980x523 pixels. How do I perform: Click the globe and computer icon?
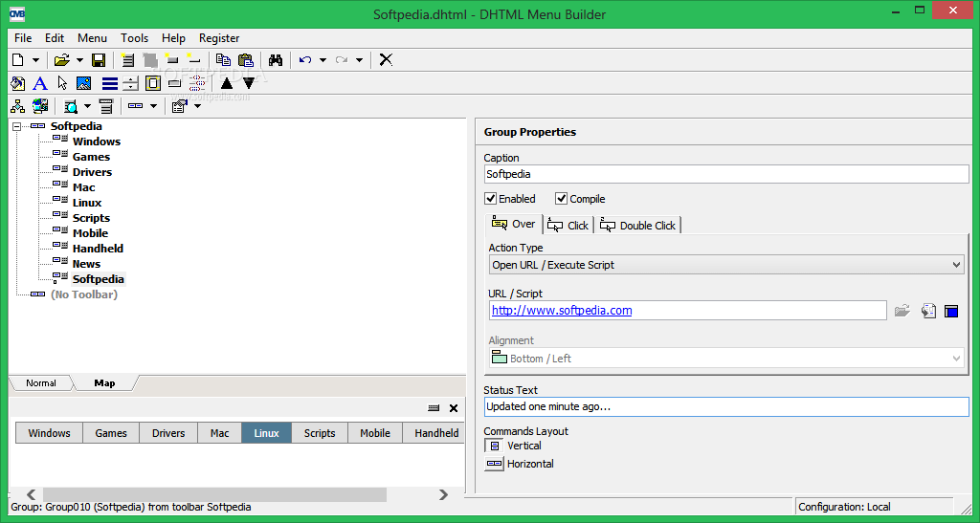[40, 106]
